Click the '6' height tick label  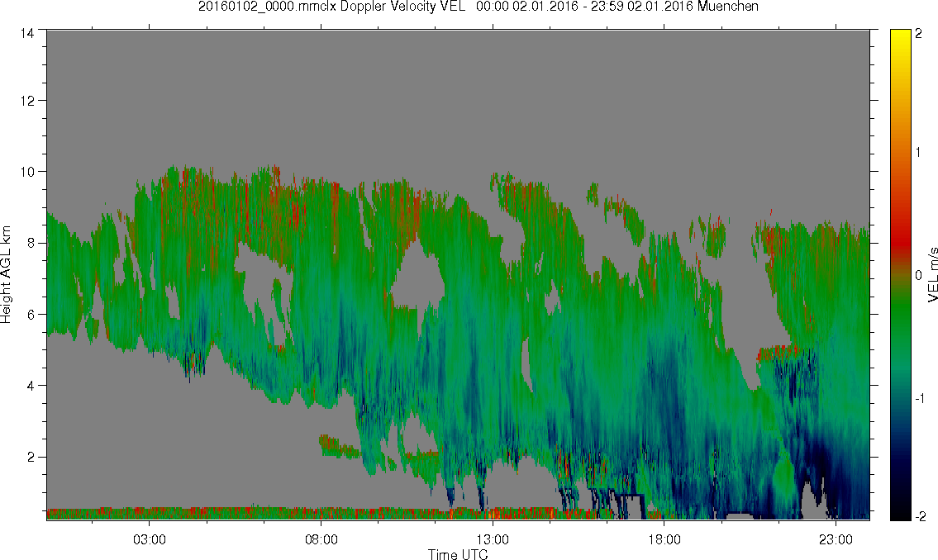[x=30, y=315]
